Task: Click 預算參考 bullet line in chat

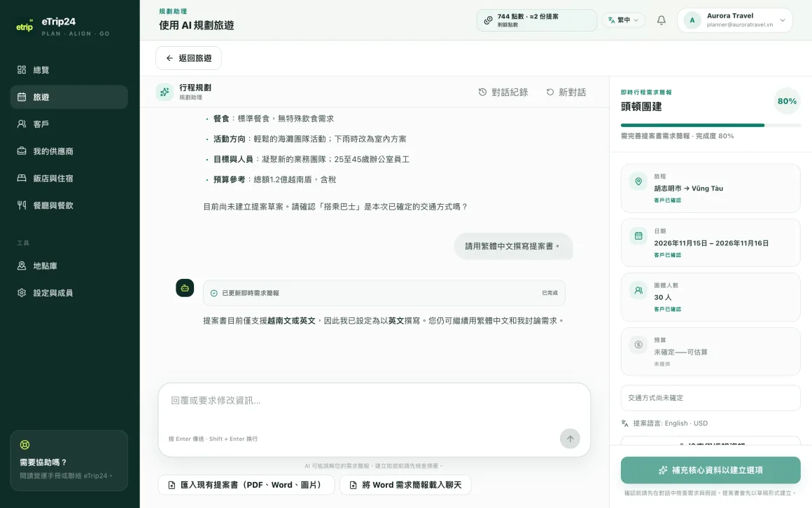Action: tap(274, 179)
